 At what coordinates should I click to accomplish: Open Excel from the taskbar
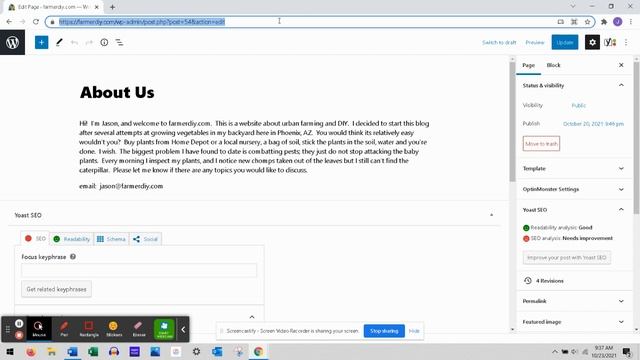93,351
